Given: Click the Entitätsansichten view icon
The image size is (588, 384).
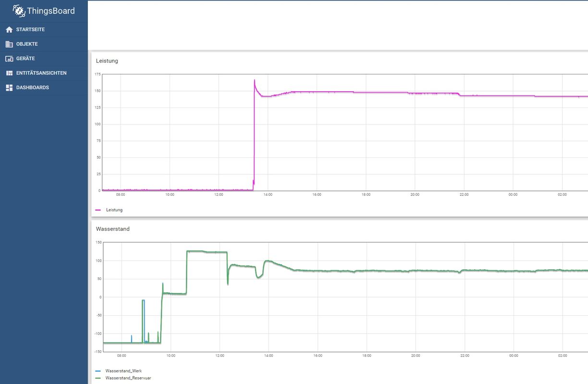Looking at the screenshot, I should pos(9,73).
